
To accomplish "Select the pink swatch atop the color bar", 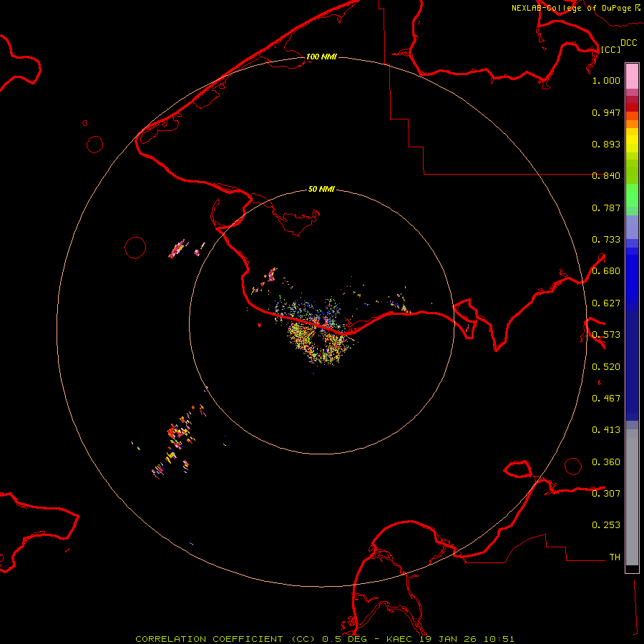I will pos(632,75).
